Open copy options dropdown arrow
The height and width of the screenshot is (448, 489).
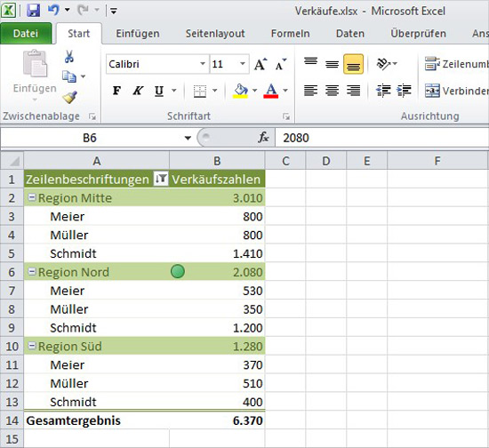(83, 76)
